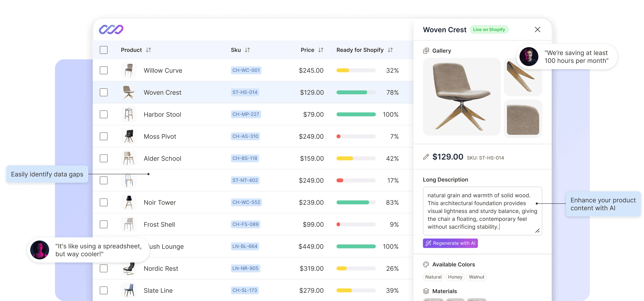This screenshot has height=301, width=644.
Task: Click the Gallery images icon
Action: [426, 51]
